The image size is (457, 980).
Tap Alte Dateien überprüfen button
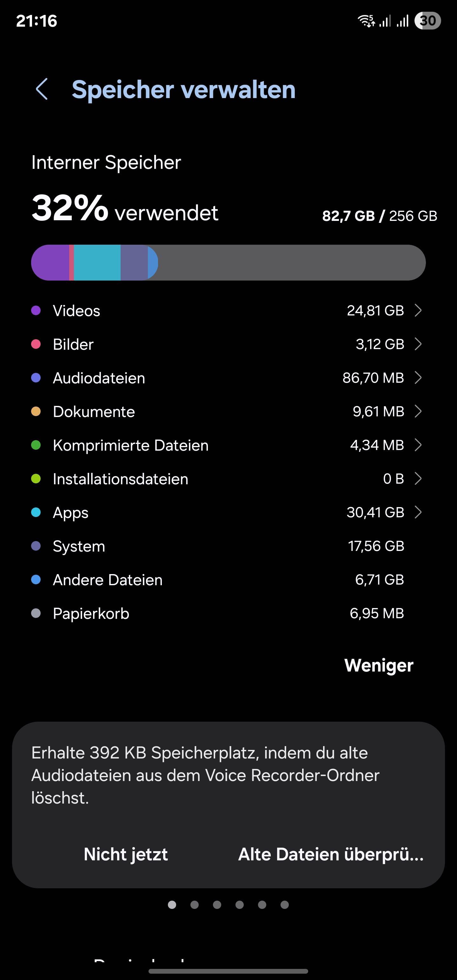(331, 854)
